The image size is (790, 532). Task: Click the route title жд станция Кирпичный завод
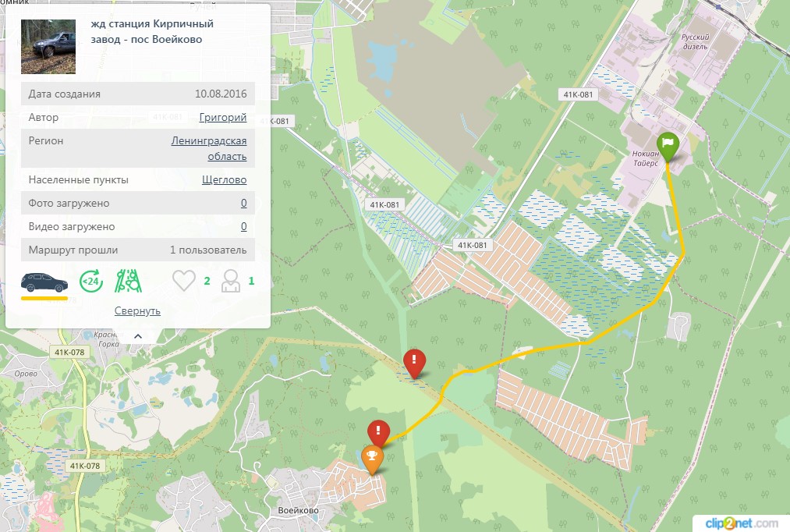pyautogui.click(x=152, y=31)
